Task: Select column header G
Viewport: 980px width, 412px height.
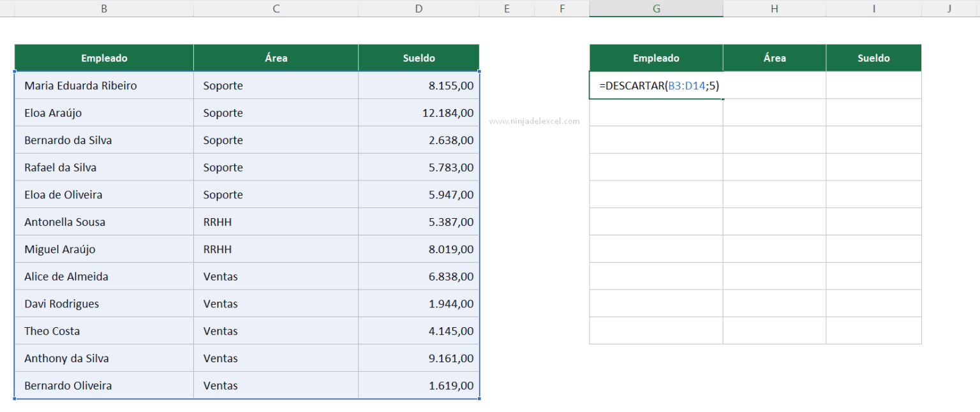Action: tap(655, 8)
